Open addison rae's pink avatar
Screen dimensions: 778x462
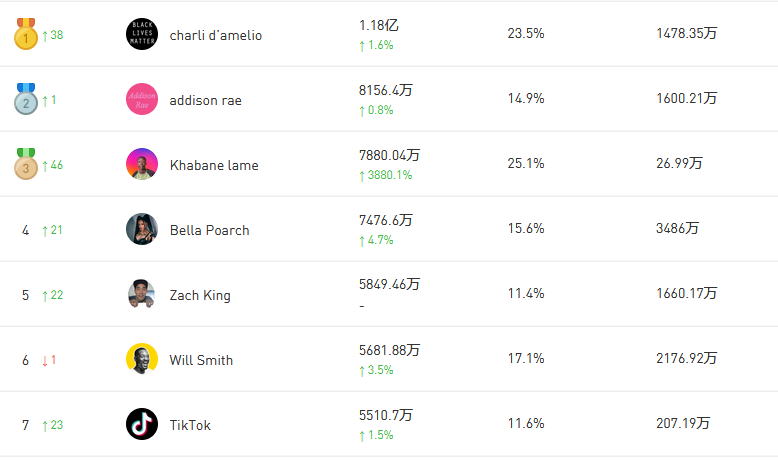142,100
